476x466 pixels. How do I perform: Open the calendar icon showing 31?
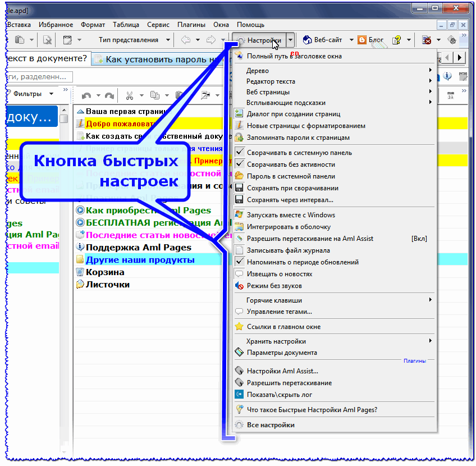click(x=451, y=95)
